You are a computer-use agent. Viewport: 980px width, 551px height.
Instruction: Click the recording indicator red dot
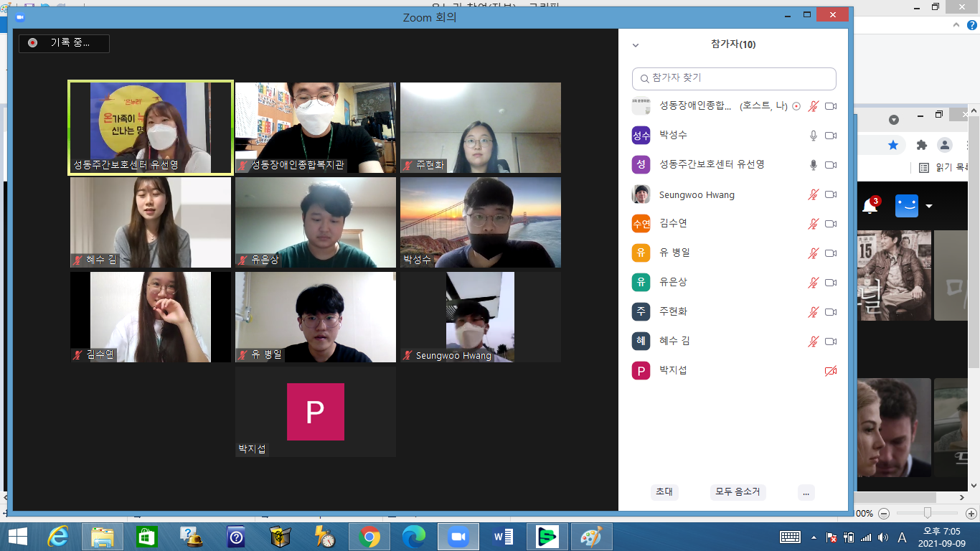click(x=32, y=43)
